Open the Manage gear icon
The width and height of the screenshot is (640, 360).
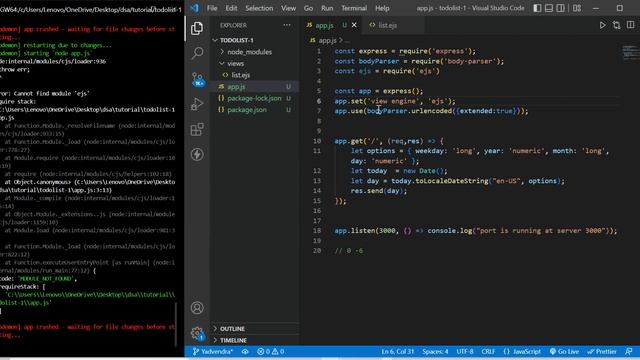[197, 333]
